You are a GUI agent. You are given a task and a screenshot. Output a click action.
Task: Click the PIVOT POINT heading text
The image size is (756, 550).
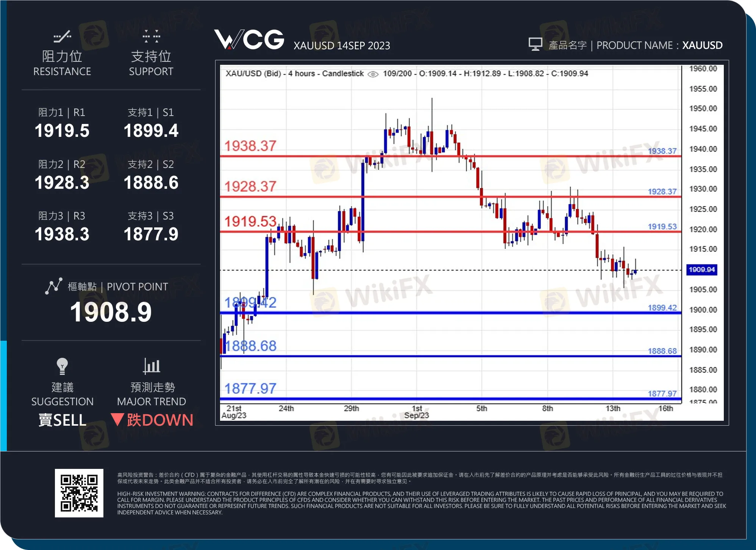click(137, 287)
